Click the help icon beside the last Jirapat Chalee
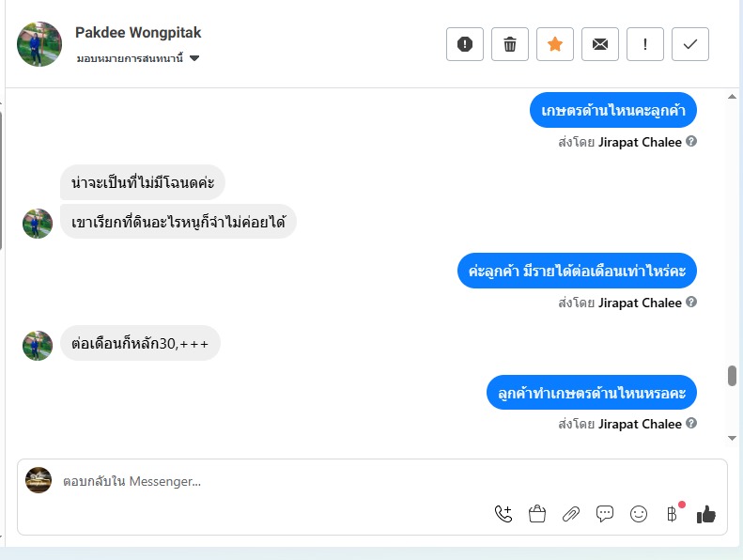 691,424
